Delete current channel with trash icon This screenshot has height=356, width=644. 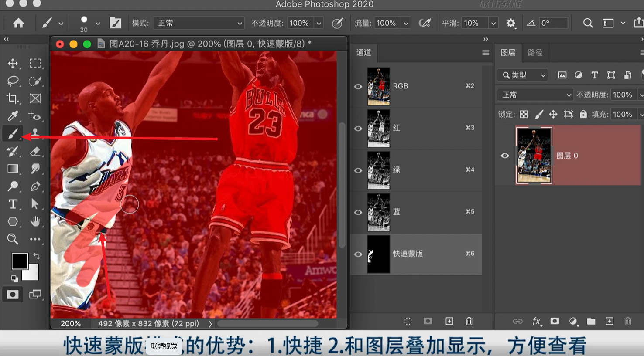[469, 321]
